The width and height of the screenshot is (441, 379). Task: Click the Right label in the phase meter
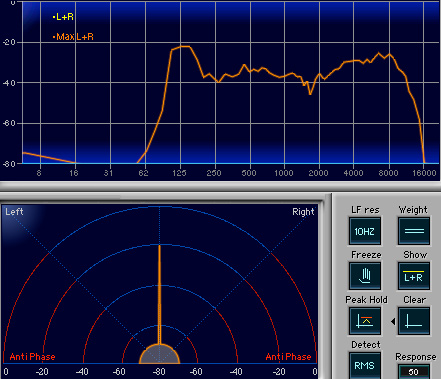click(x=303, y=212)
